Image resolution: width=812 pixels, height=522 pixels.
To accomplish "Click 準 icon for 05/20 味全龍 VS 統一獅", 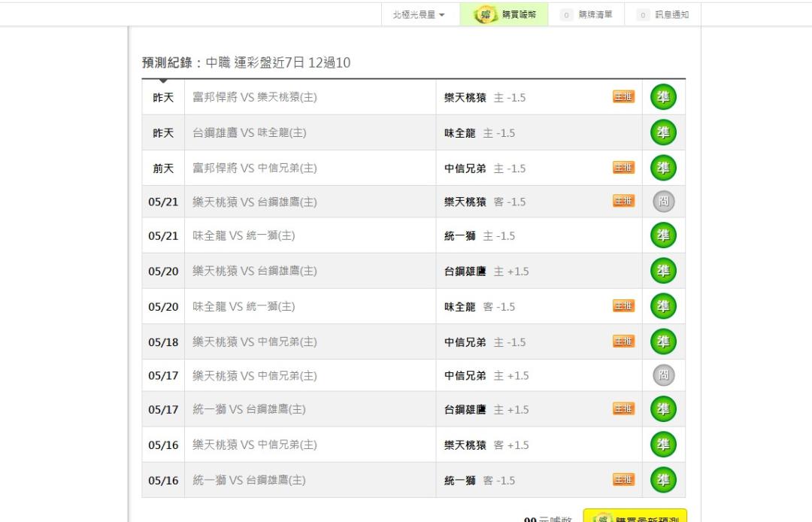I will coord(663,306).
